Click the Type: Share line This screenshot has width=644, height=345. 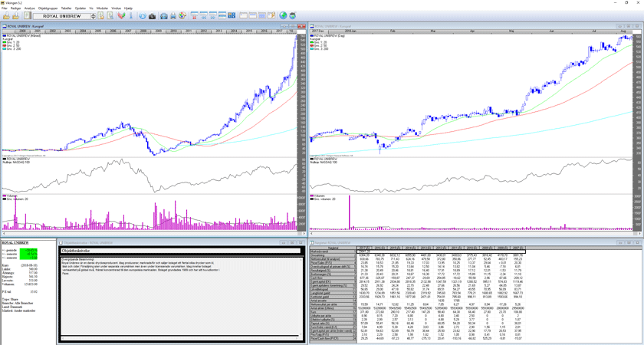[x=11, y=301]
